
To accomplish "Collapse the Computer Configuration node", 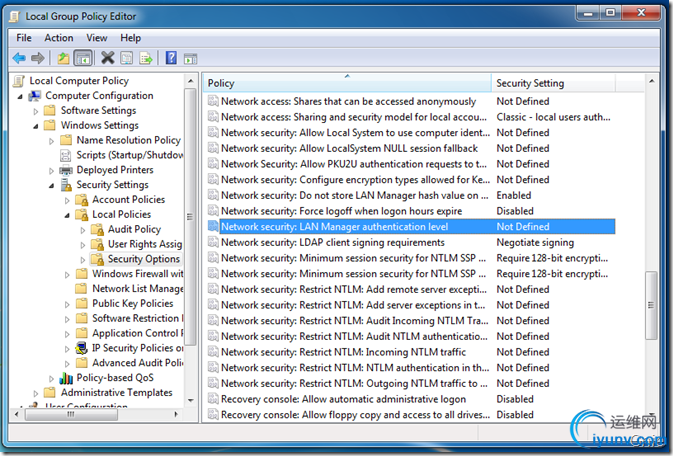I will [20, 97].
